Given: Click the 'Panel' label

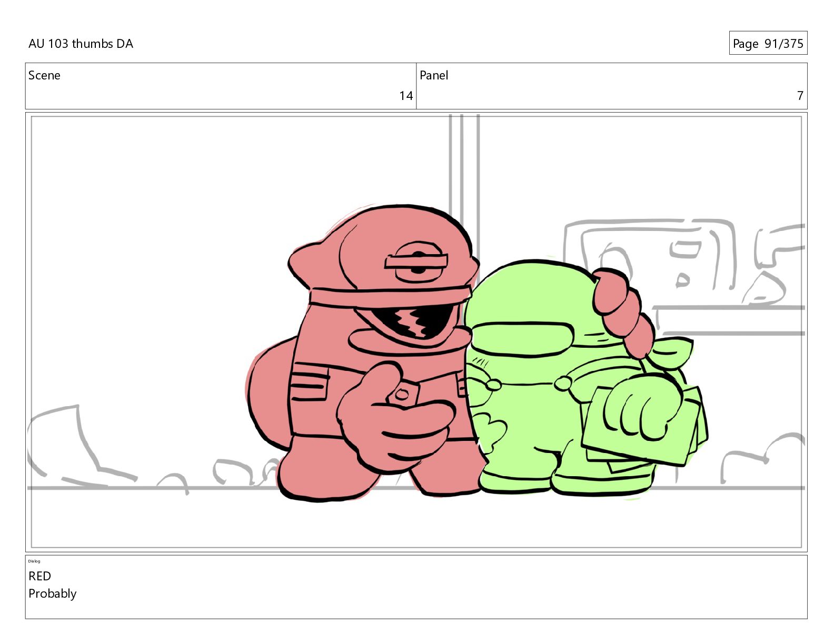Looking at the screenshot, I should coord(434,75).
